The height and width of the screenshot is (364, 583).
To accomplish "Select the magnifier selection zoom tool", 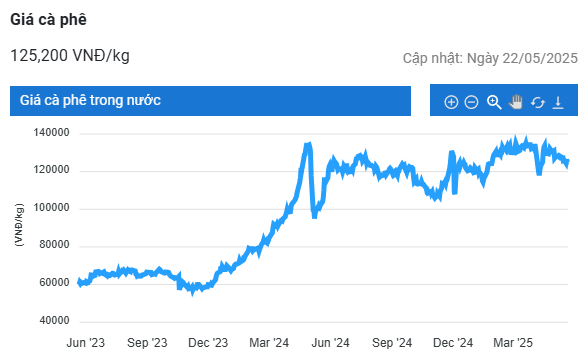I will (494, 102).
